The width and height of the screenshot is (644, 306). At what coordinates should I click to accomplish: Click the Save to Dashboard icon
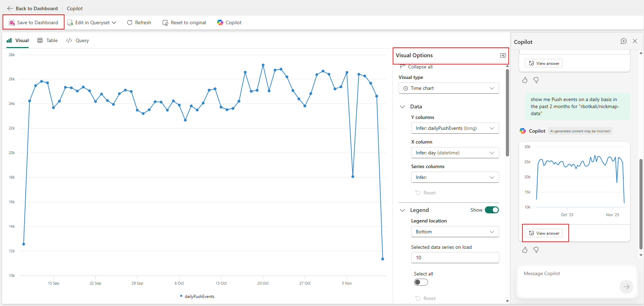point(12,22)
